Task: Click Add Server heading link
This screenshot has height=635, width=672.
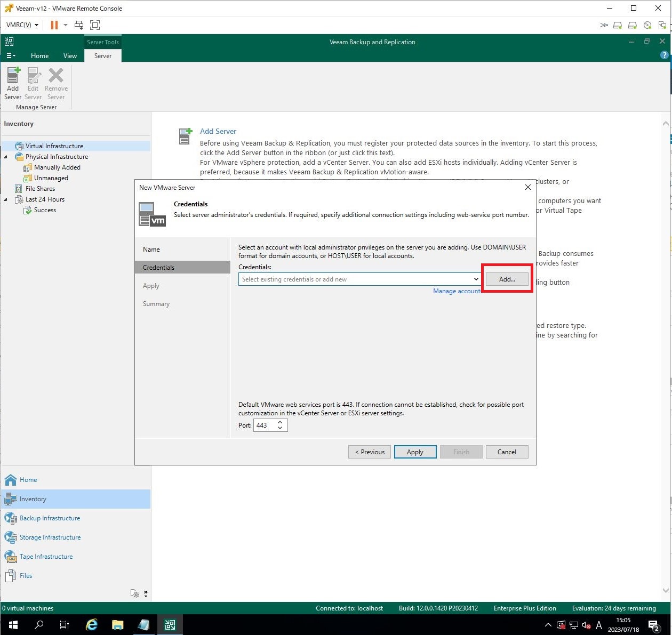Action: tap(218, 131)
